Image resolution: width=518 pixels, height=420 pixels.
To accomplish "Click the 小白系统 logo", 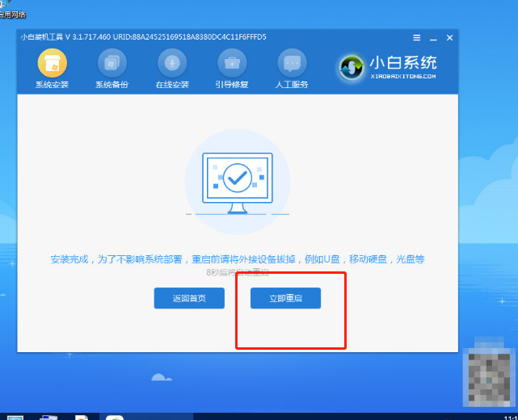I will 389,67.
